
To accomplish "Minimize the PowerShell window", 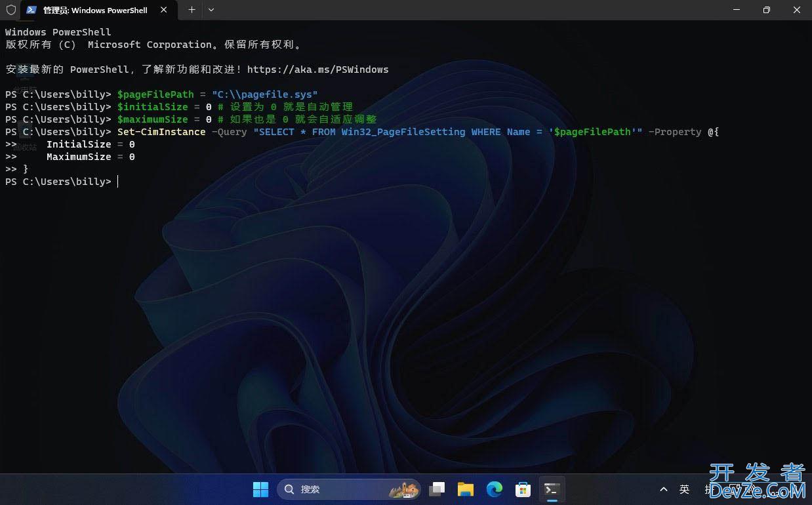I will [736, 10].
